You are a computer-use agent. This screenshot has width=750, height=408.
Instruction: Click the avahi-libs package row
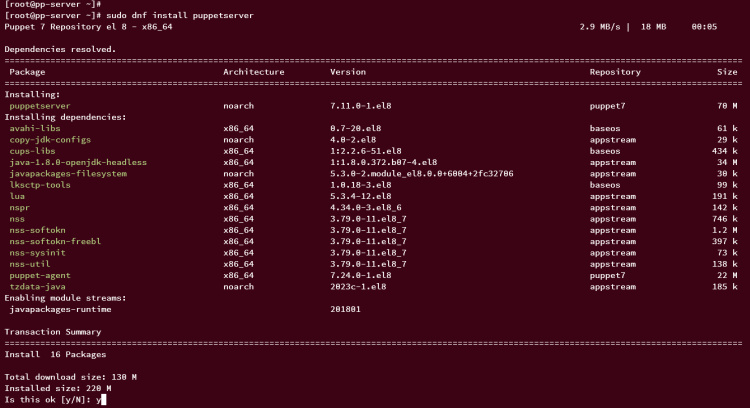click(x=32, y=128)
